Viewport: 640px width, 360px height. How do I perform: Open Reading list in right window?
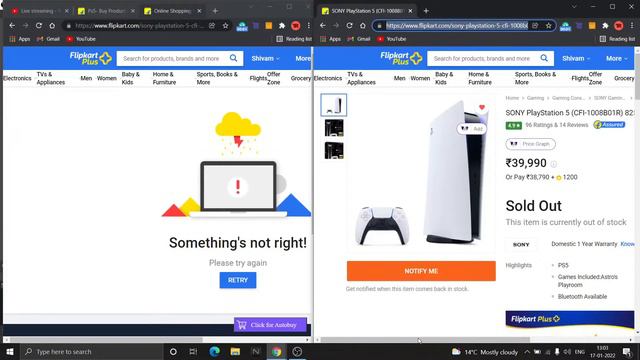tap(617, 39)
